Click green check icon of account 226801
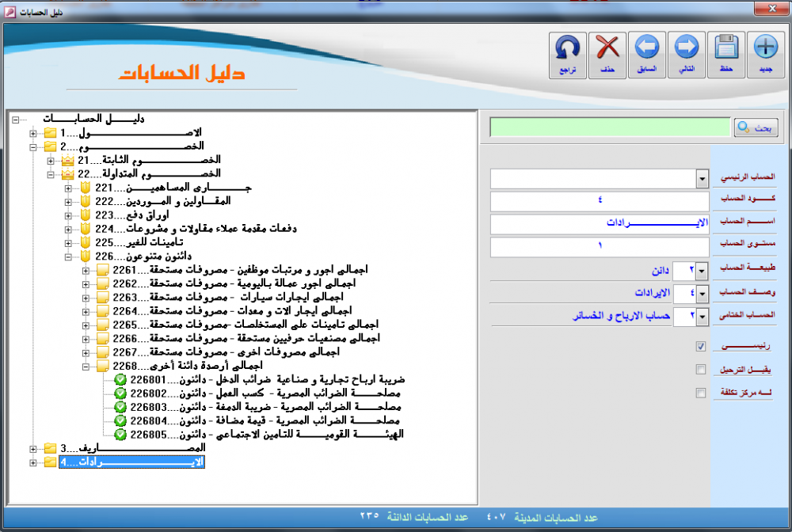 tap(120, 379)
